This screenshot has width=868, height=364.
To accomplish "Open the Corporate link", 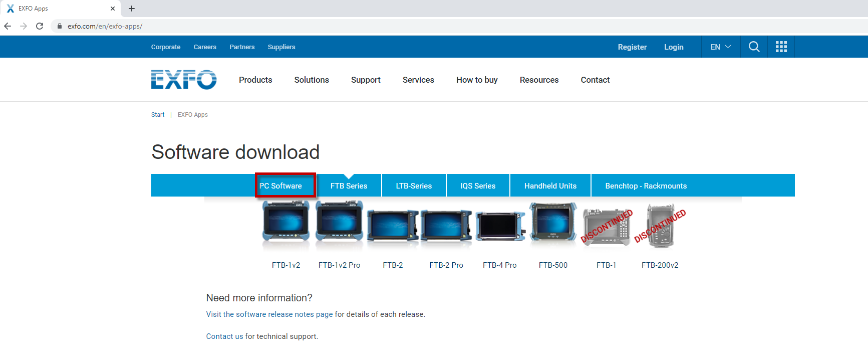I will [x=166, y=47].
